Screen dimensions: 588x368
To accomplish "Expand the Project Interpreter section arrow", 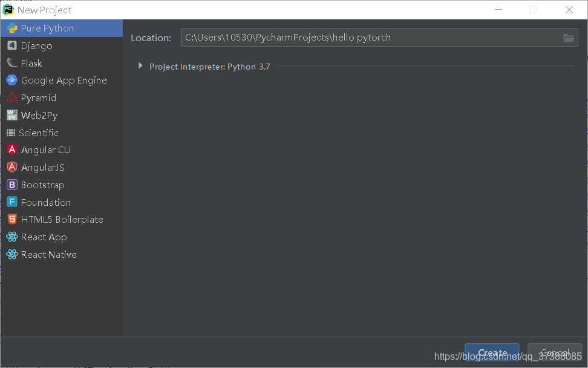I will coord(140,65).
